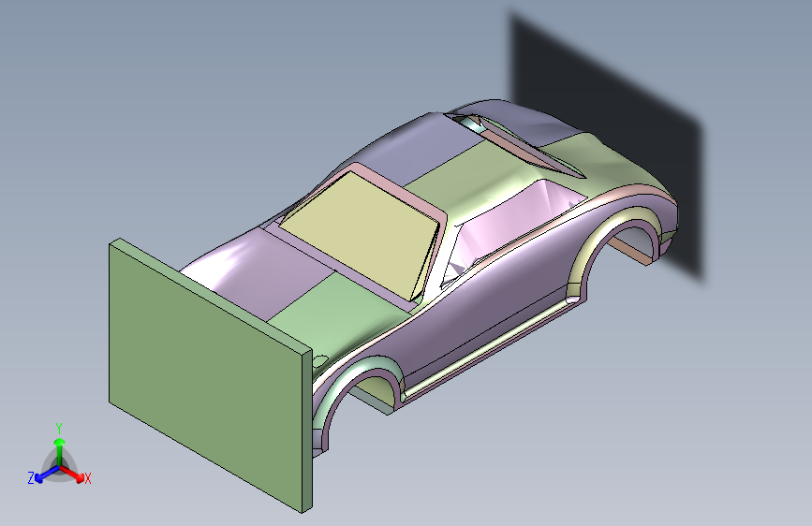Click the blue Z axis arrow on triad

point(47,474)
